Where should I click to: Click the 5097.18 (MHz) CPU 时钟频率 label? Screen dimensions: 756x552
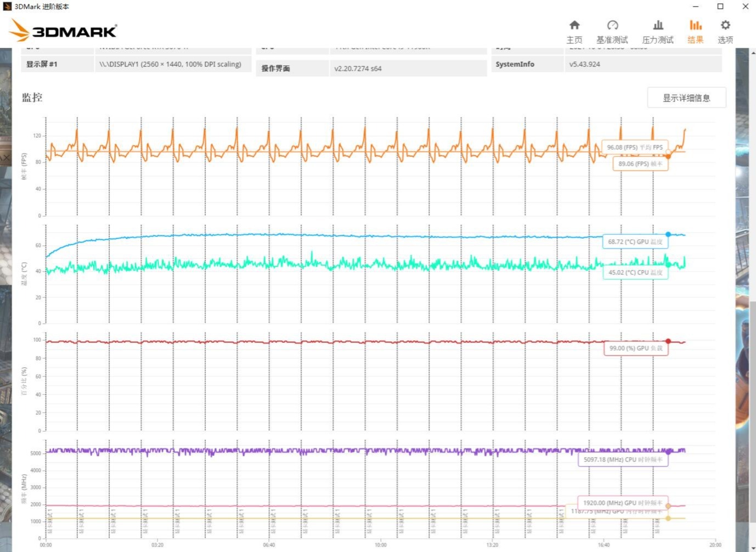click(623, 459)
